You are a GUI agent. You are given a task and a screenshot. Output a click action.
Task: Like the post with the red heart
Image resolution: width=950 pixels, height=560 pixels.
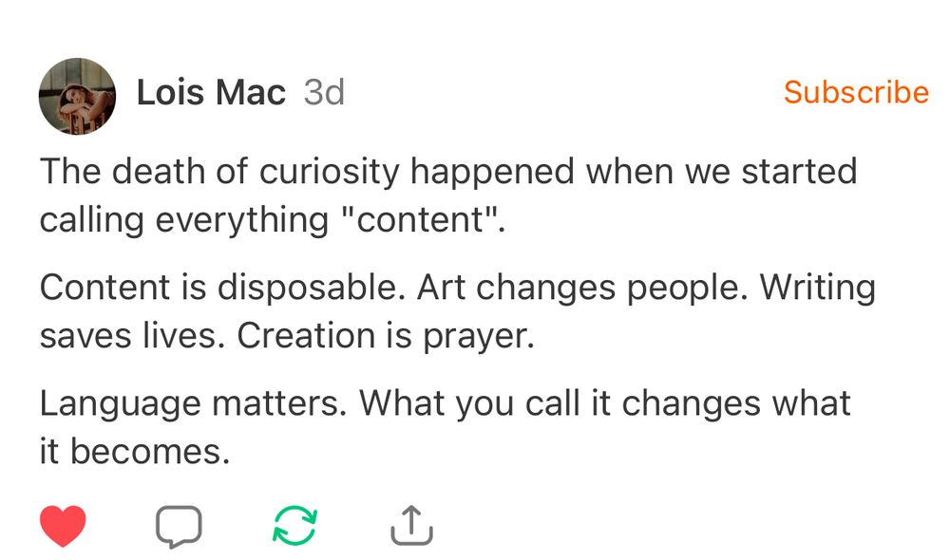(x=63, y=526)
